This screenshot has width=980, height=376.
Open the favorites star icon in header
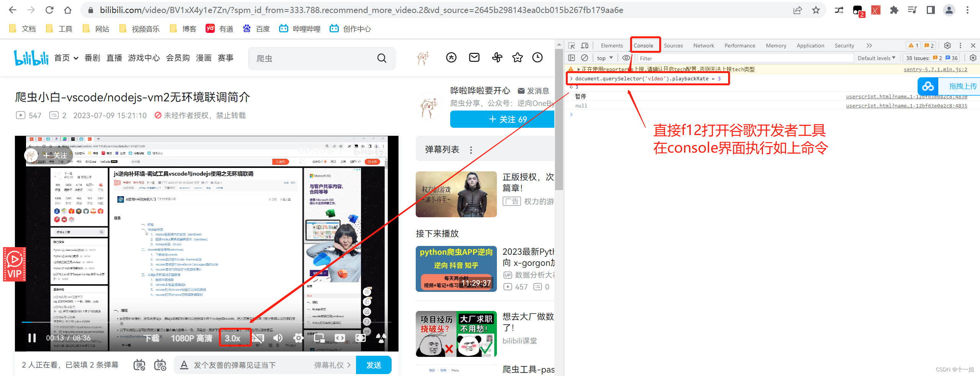(x=518, y=58)
